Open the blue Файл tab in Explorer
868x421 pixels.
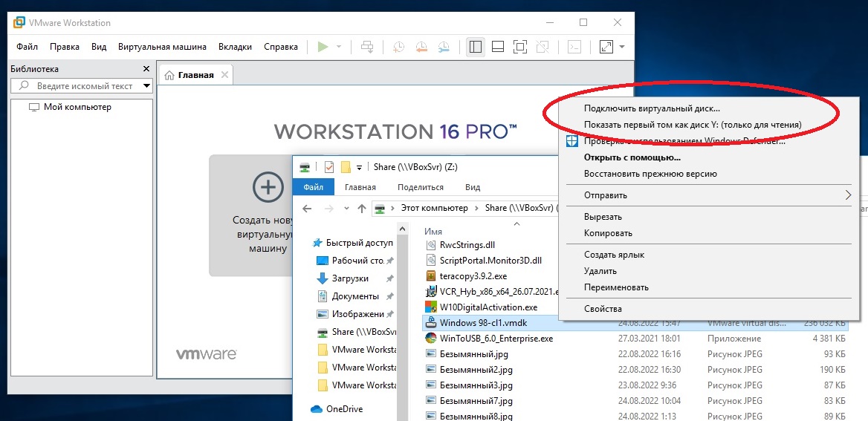pyautogui.click(x=314, y=187)
